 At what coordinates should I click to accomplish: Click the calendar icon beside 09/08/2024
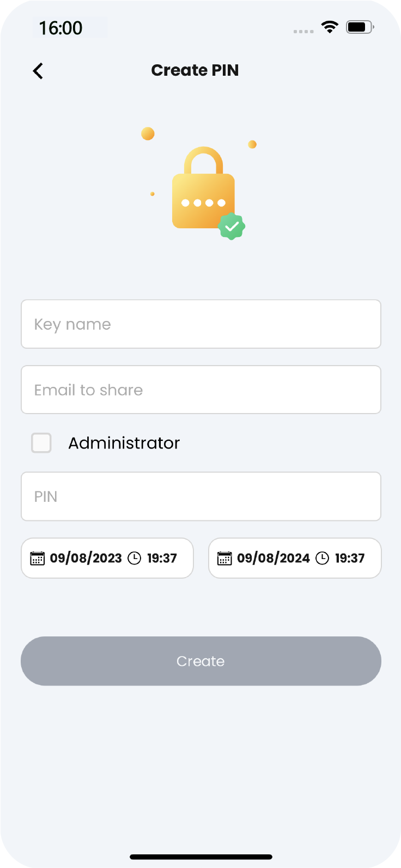tap(224, 558)
